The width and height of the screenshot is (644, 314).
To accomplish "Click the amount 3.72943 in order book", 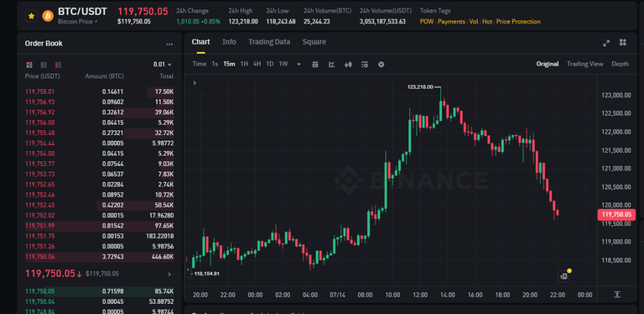I will [x=112, y=257].
